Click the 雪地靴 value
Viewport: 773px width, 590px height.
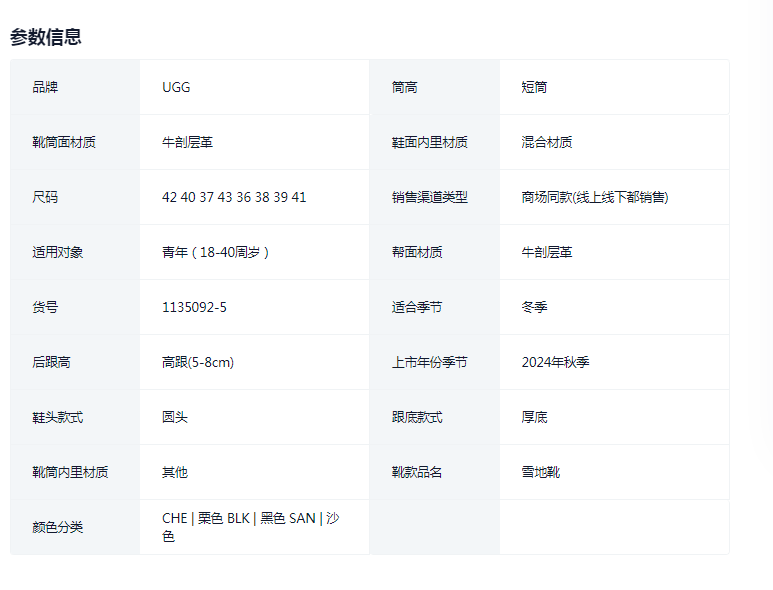click(541, 472)
